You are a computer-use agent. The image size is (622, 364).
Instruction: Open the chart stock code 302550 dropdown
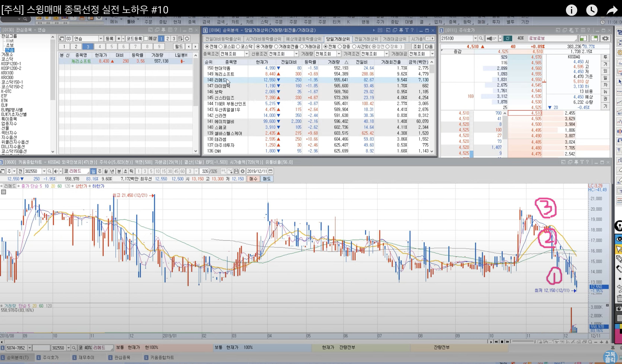pos(44,171)
